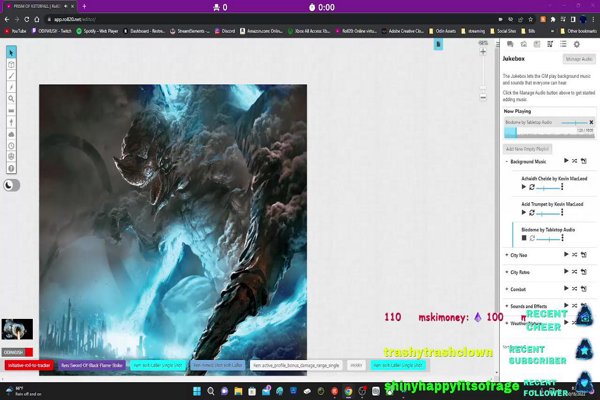Shuffle the City Neo playlist
The height and width of the screenshot is (400, 600).
coord(575,255)
